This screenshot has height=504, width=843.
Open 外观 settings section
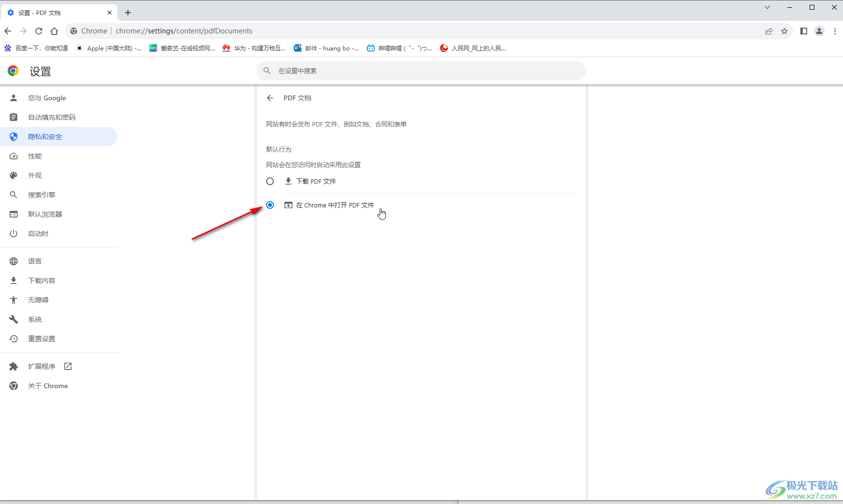(59, 175)
